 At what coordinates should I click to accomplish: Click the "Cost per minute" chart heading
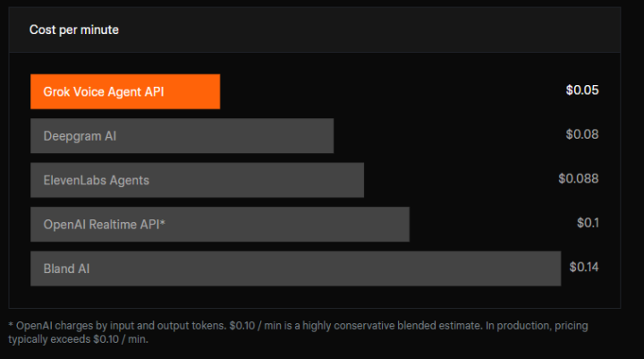(74, 30)
